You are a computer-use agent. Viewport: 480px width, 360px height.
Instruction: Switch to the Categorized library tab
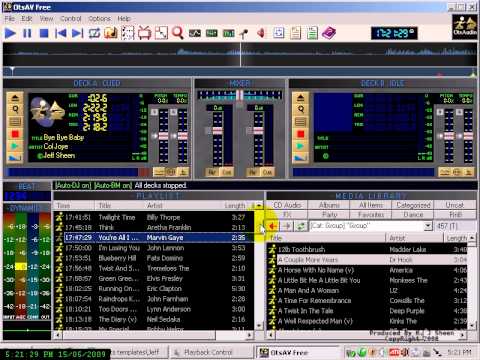(413, 205)
